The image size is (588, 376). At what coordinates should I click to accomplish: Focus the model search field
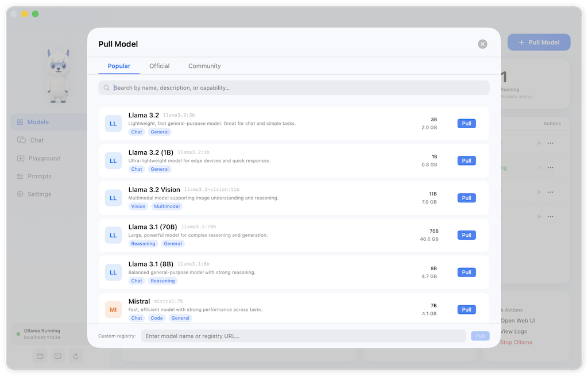[294, 88]
